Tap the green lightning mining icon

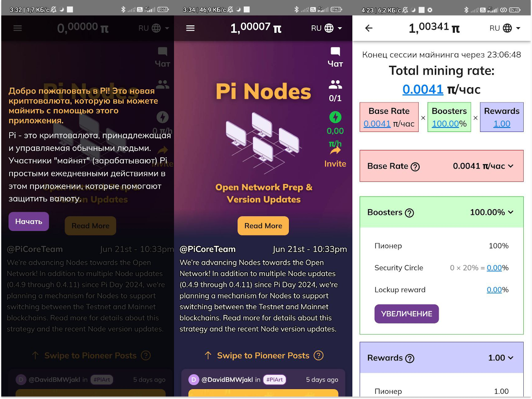coord(335,117)
